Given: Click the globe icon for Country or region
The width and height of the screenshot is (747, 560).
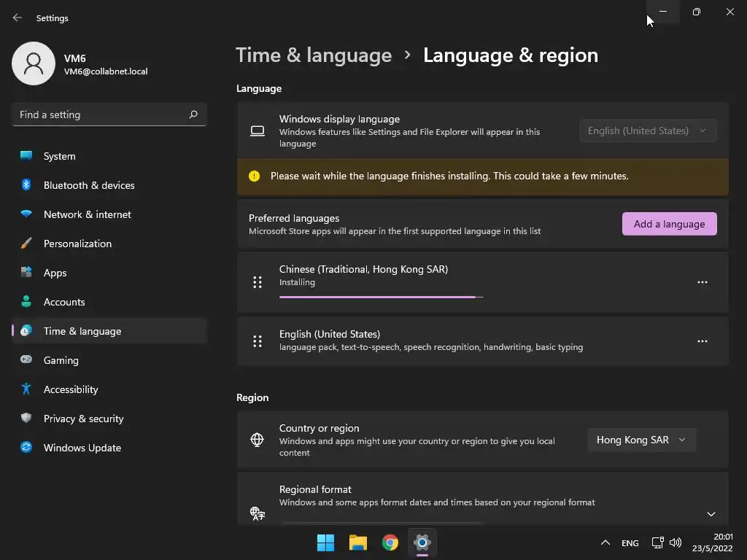Looking at the screenshot, I should (x=258, y=440).
